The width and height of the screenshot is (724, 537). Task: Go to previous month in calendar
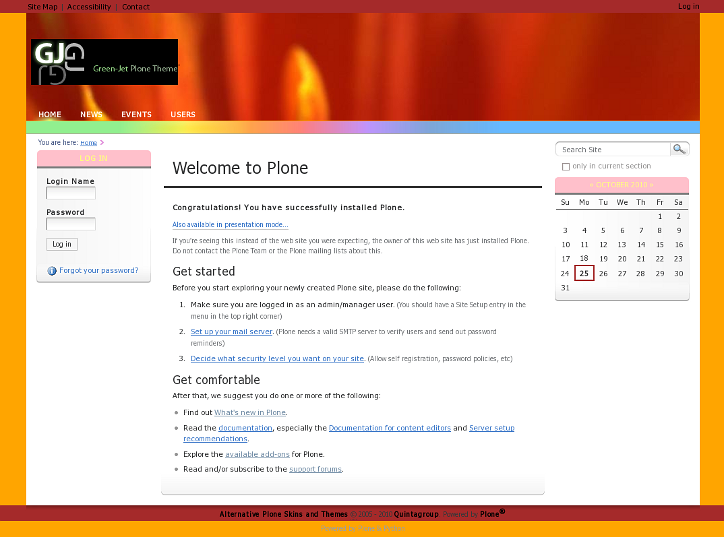[x=591, y=185]
